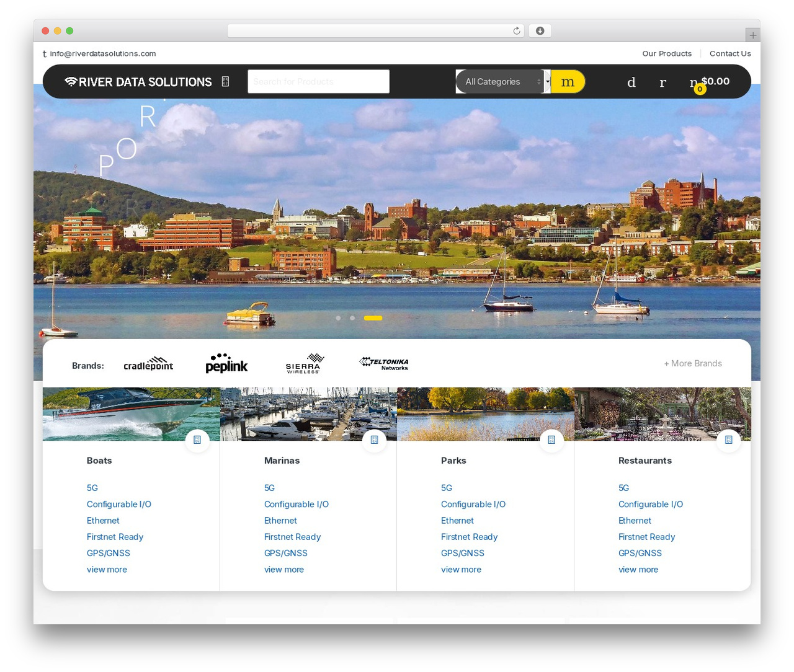This screenshot has width=794, height=672.
Task: Select Firstnet Ready under Restaurants
Action: (646, 537)
